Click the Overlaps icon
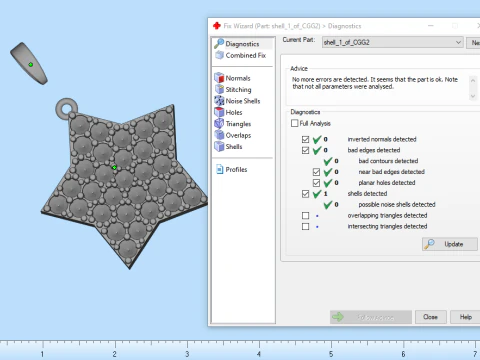This screenshot has width=480, height=360. [219, 135]
